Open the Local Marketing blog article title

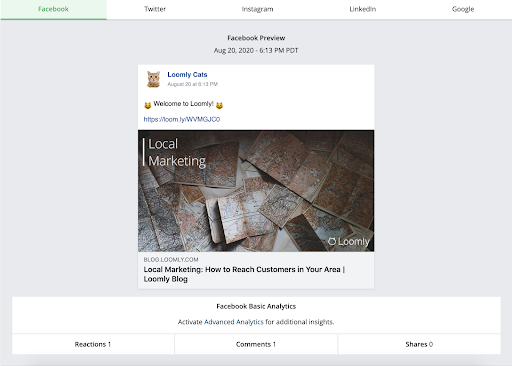pos(244,274)
